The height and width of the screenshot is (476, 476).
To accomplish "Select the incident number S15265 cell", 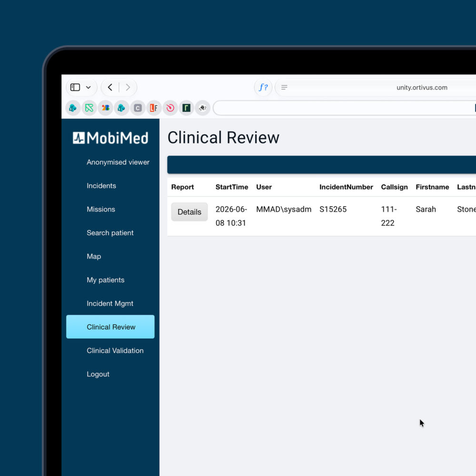I will [x=333, y=209].
